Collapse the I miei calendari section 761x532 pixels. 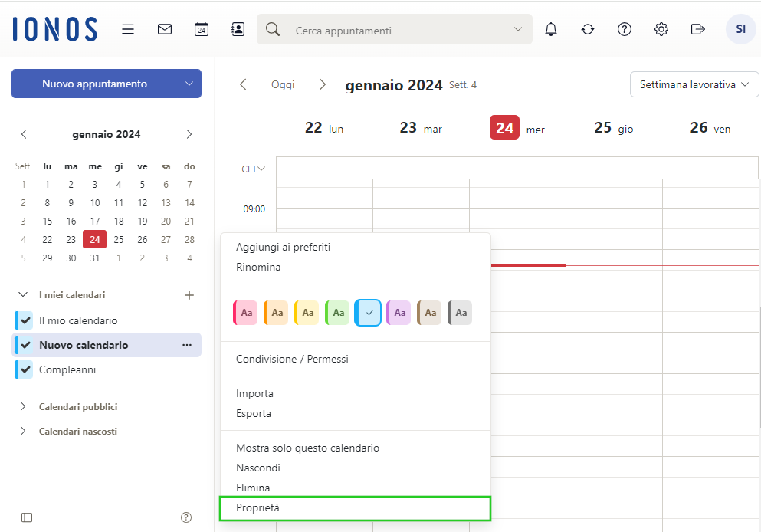pyautogui.click(x=23, y=294)
